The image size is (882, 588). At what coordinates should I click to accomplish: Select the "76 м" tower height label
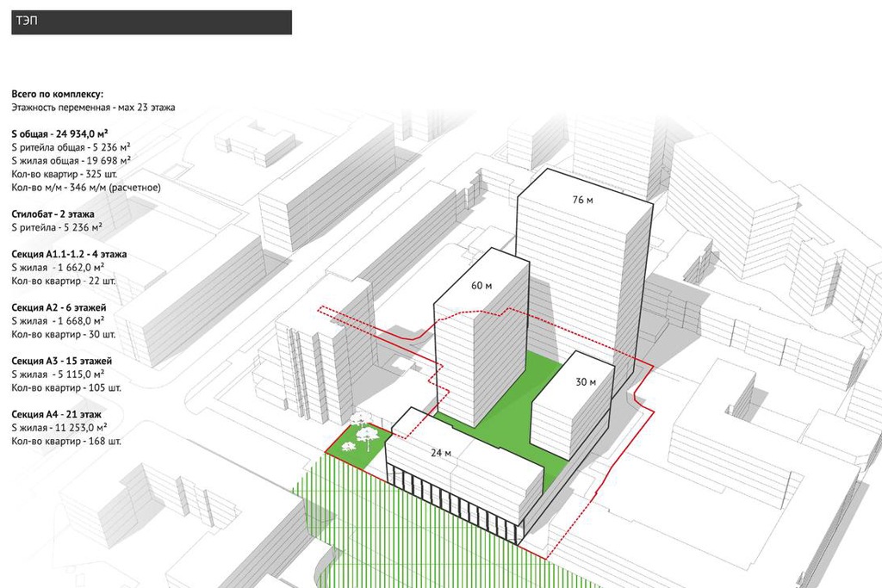point(583,200)
